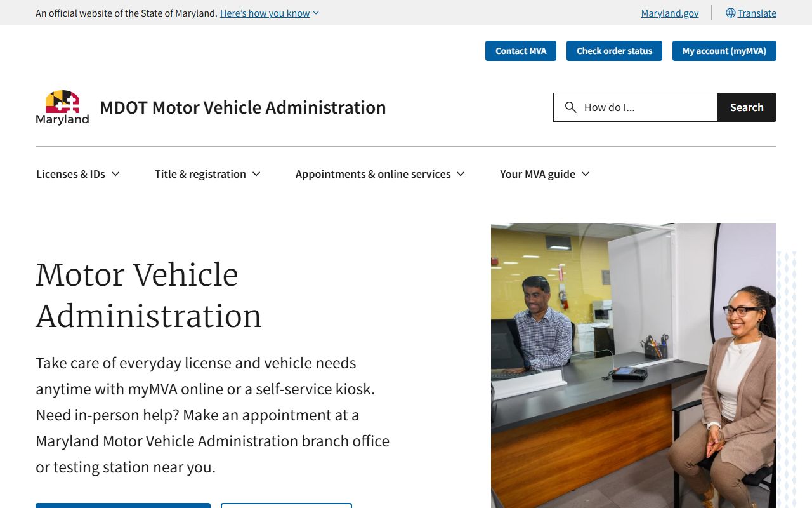Click the paragraph starting "Take care of everyday"
This screenshot has width=812, height=508.
213,415
